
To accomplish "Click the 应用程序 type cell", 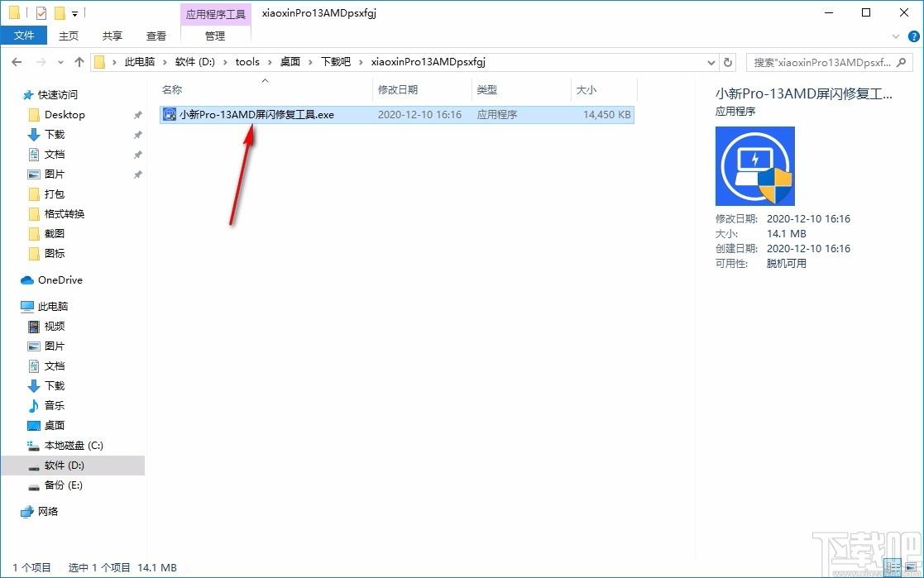I will coord(497,115).
